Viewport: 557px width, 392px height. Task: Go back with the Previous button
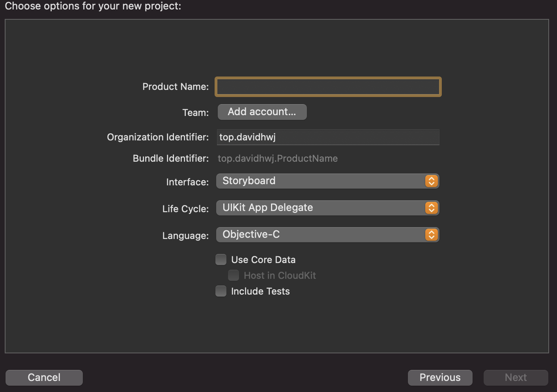440,377
